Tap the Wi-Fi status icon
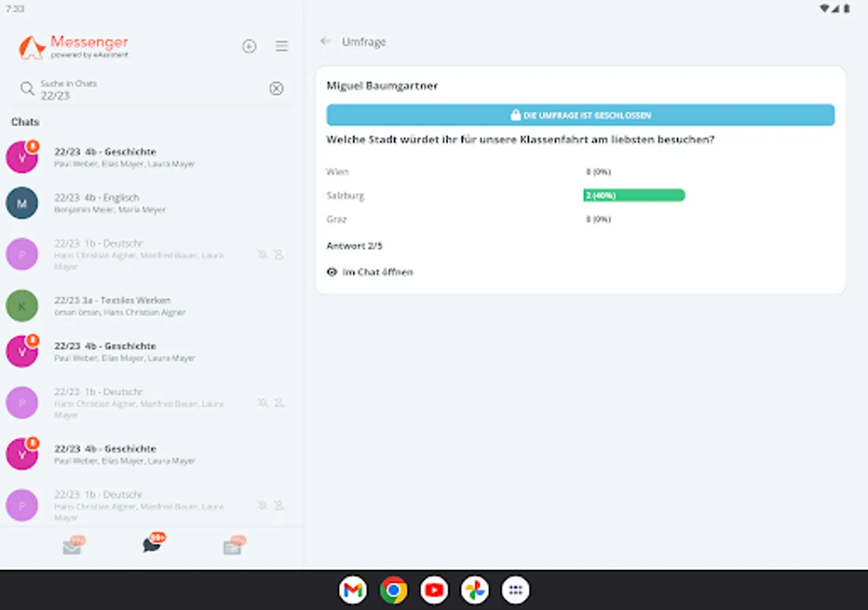Screen dimensions: 868x610 (x=825, y=9)
